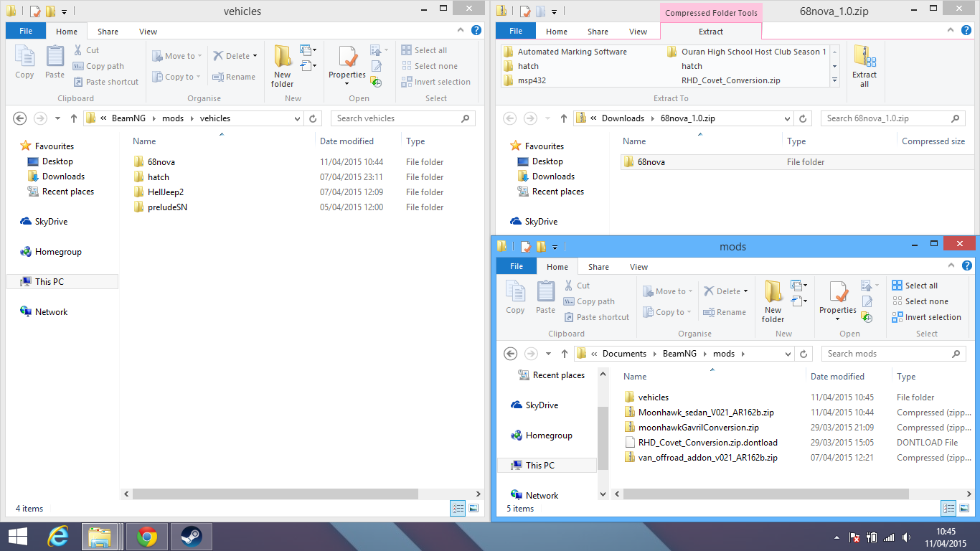Click Select none in mods window

tap(920, 301)
